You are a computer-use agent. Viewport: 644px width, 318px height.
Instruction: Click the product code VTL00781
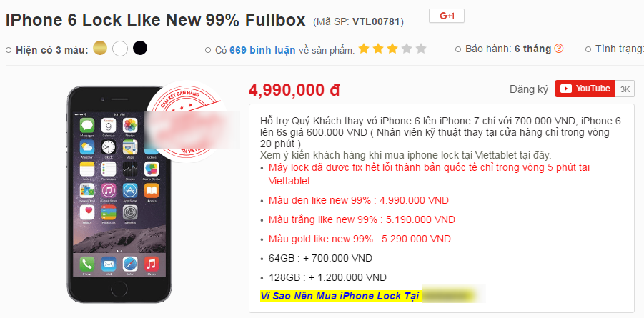click(376, 21)
